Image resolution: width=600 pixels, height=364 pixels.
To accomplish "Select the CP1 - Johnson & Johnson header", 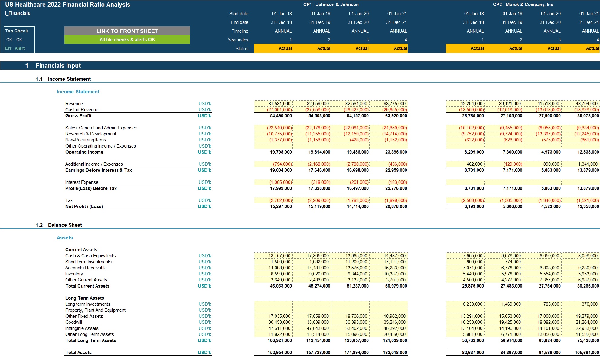I will [331, 5].
